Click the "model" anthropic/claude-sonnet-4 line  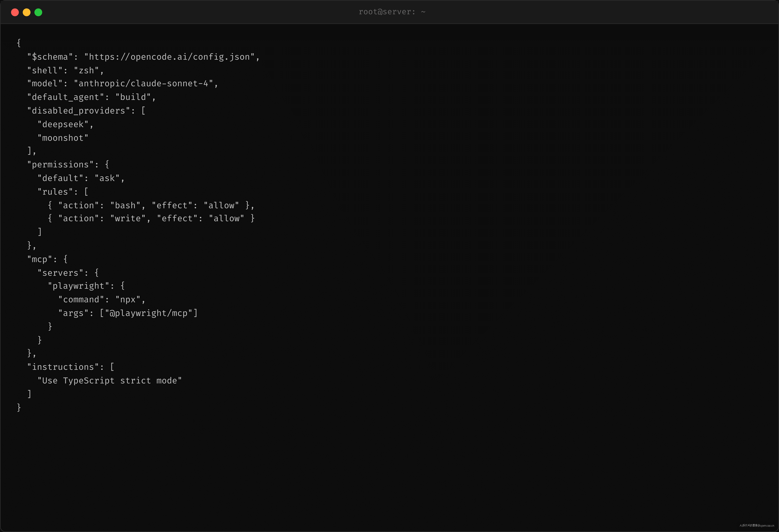tap(122, 84)
